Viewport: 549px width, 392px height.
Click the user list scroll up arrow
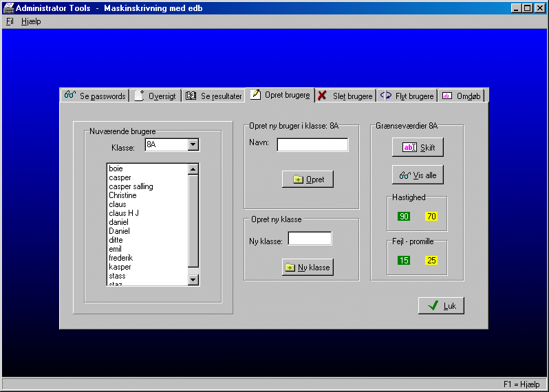(x=193, y=169)
